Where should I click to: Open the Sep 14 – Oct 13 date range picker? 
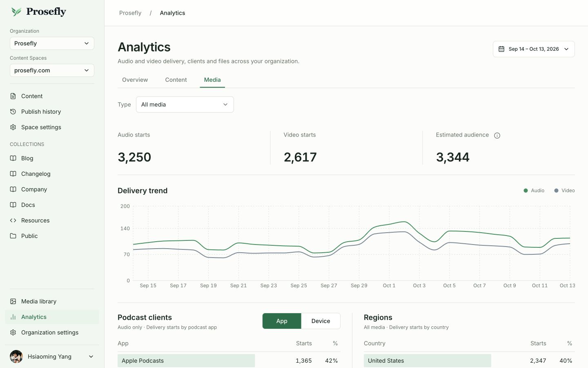(534, 49)
